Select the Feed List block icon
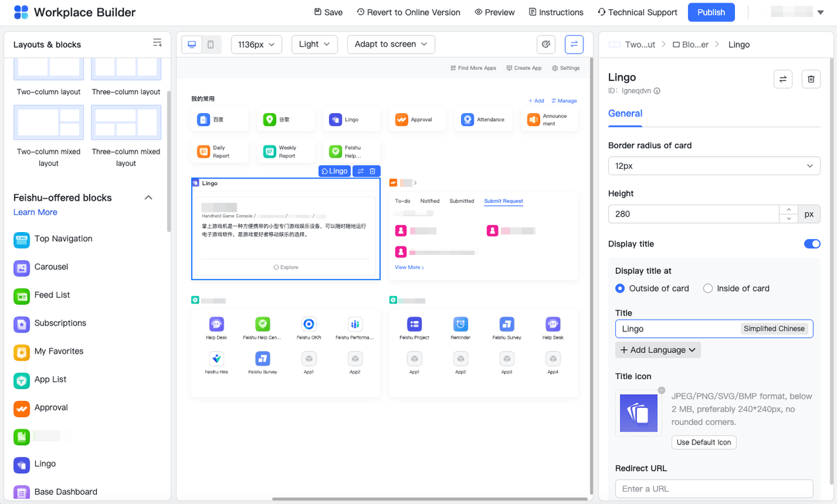 [22, 295]
